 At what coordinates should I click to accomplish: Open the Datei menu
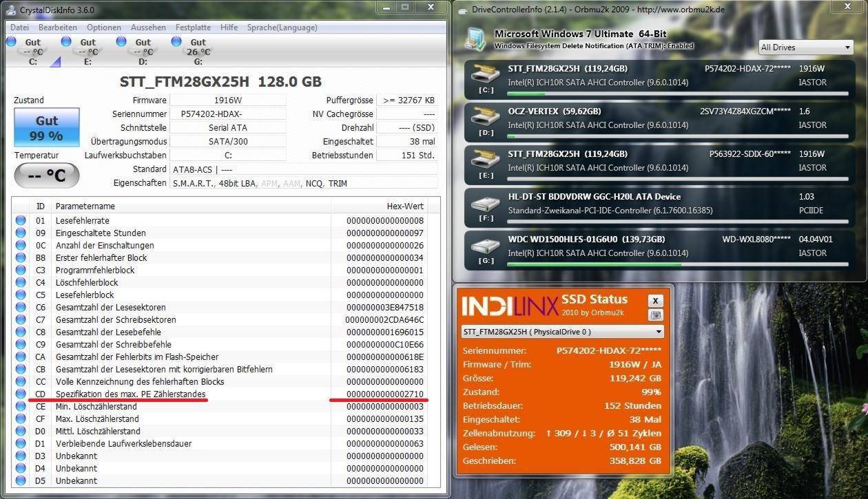(19, 28)
